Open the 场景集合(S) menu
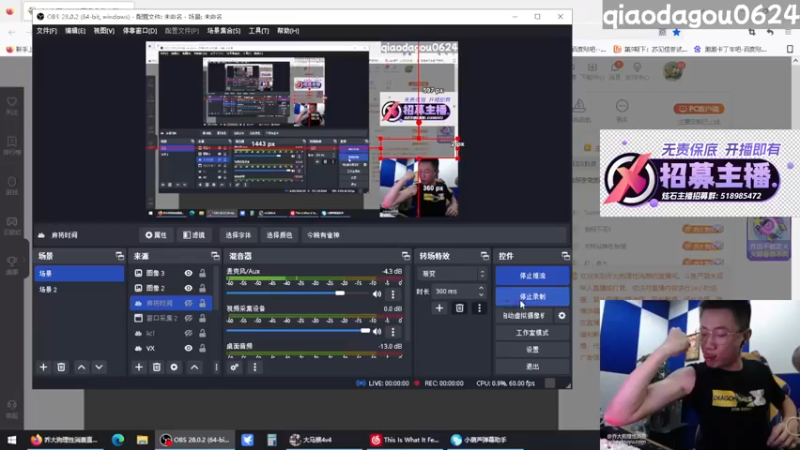 tap(223, 31)
